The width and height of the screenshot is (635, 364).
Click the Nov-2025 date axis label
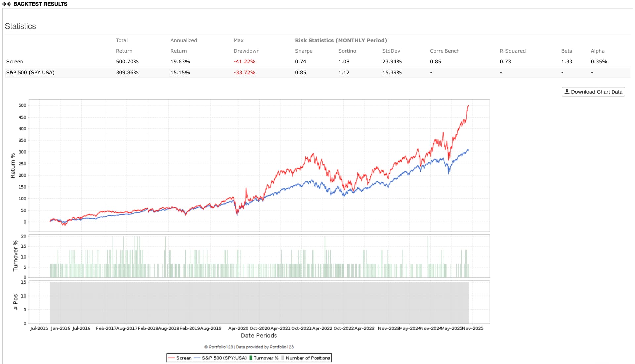point(472,328)
